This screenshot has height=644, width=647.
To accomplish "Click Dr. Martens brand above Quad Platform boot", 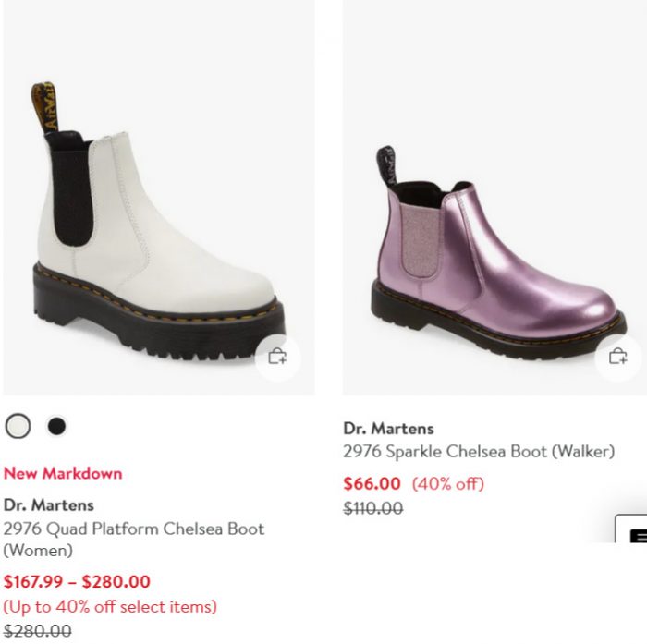I will click(x=49, y=505).
